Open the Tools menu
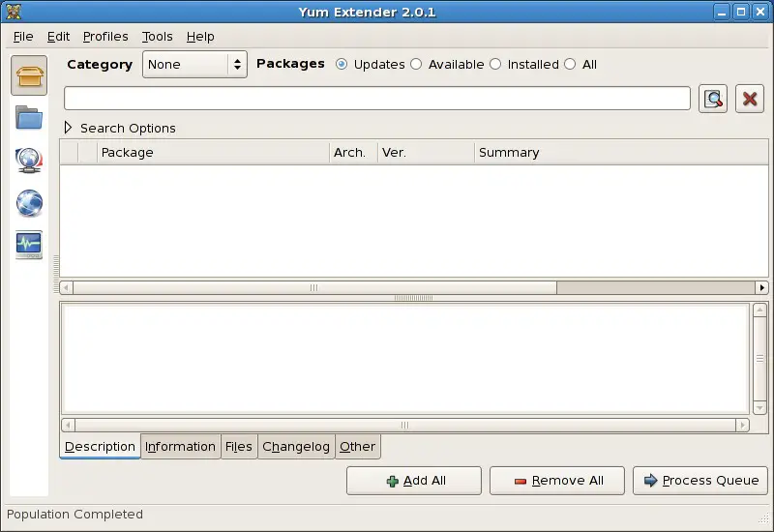The height and width of the screenshot is (532, 774). (157, 37)
